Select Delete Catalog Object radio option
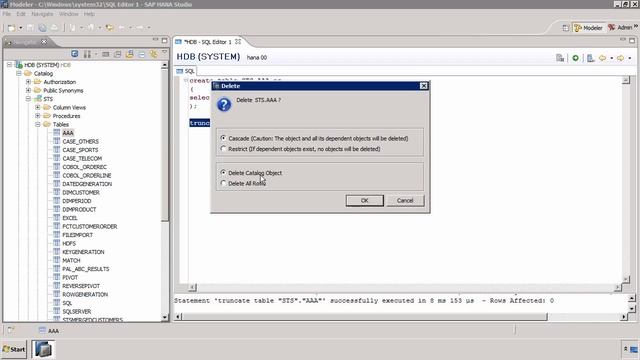 pyautogui.click(x=223, y=173)
